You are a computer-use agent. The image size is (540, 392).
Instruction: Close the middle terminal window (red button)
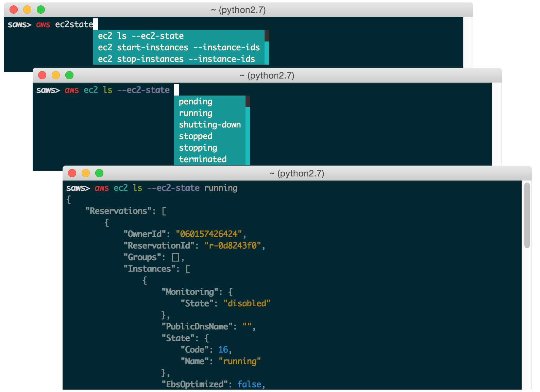(42, 75)
